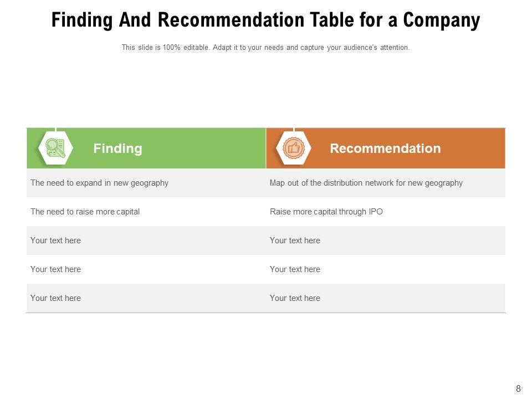
Task: Select the slide title text
Action: click(265, 21)
